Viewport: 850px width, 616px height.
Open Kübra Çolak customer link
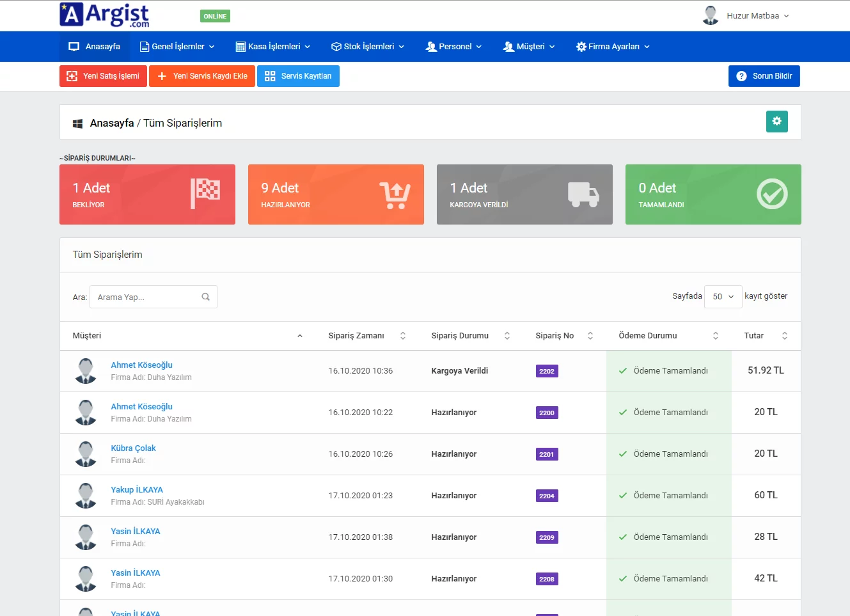point(133,448)
